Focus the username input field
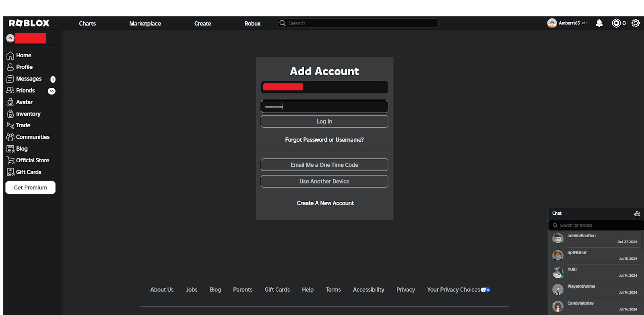Screen dimensions: 644x315 point(324,87)
